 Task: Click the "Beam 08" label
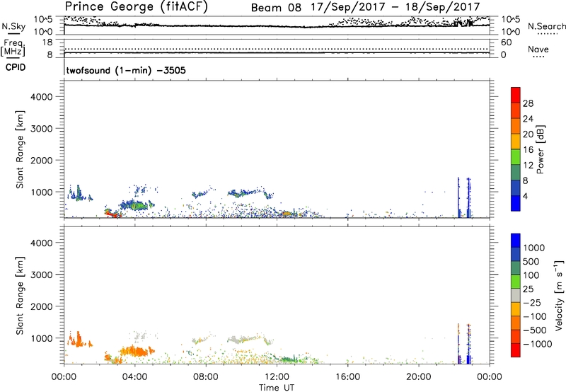276,8
